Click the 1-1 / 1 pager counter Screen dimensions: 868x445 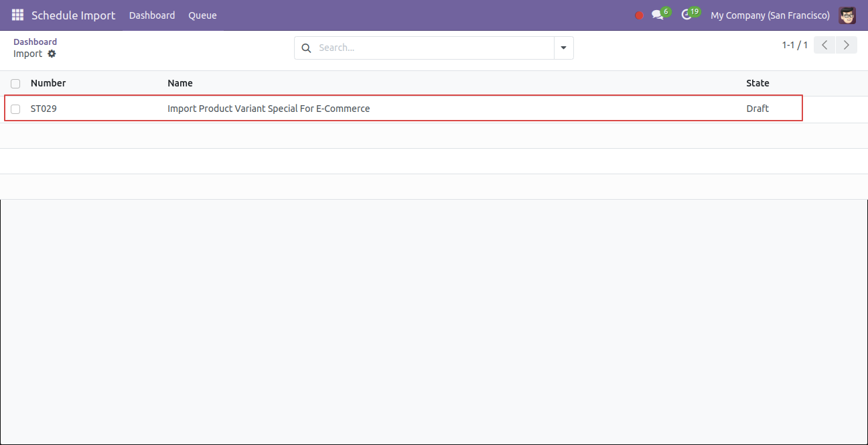point(794,45)
